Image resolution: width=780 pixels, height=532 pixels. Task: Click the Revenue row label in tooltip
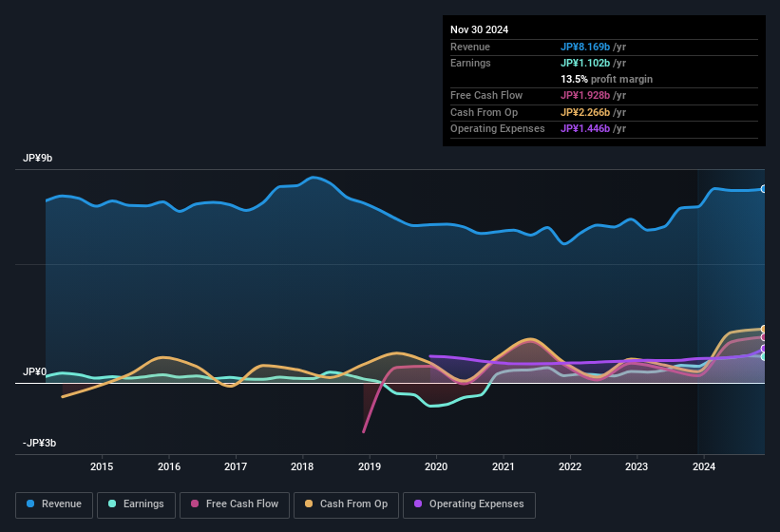[470, 47]
